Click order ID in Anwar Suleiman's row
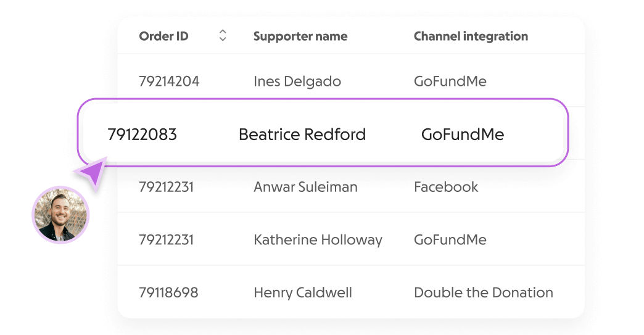Image resolution: width=644 pixels, height=335 pixels. click(166, 187)
